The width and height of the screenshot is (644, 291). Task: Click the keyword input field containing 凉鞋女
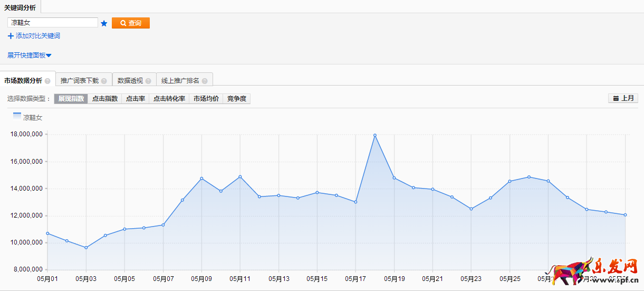pyautogui.click(x=53, y=23)
